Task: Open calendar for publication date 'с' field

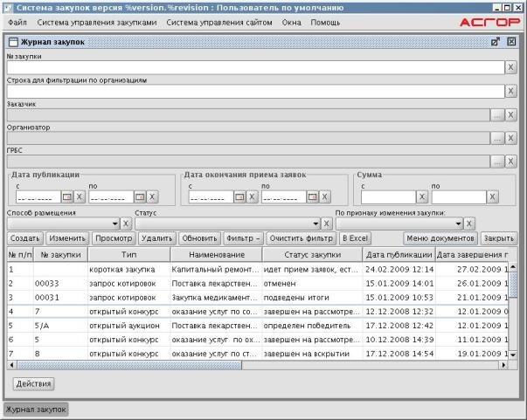Action: (x=68, y=196)
